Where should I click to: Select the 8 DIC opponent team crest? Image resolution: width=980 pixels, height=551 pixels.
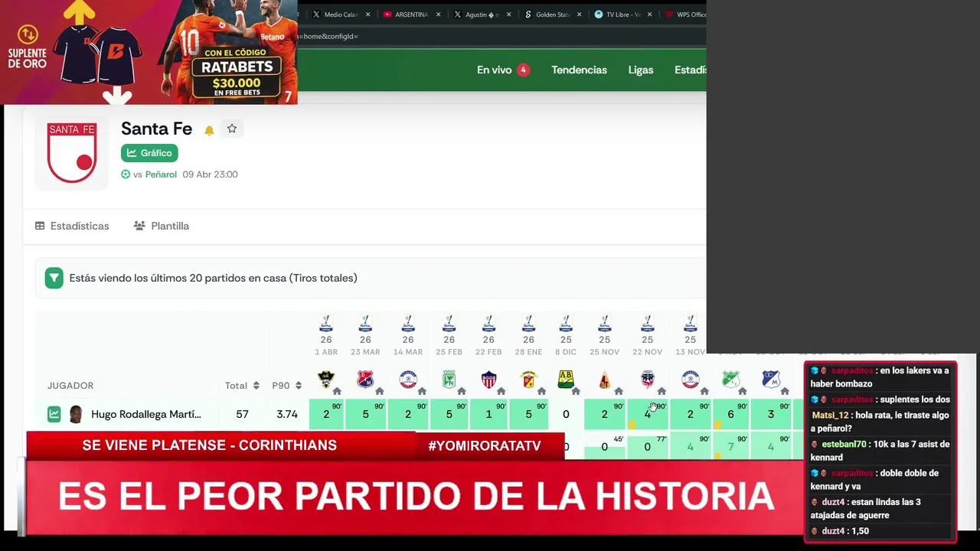[566, 379]
